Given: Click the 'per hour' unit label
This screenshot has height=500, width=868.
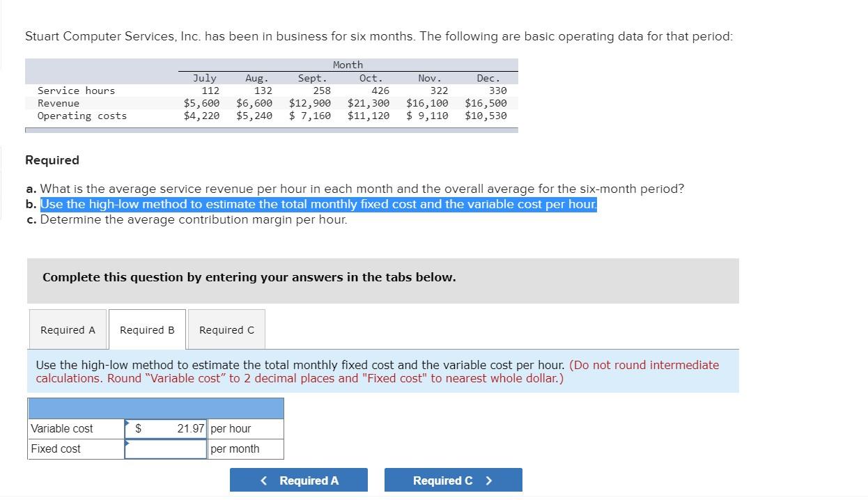Looking at the screenshot, I should point(231,429).
